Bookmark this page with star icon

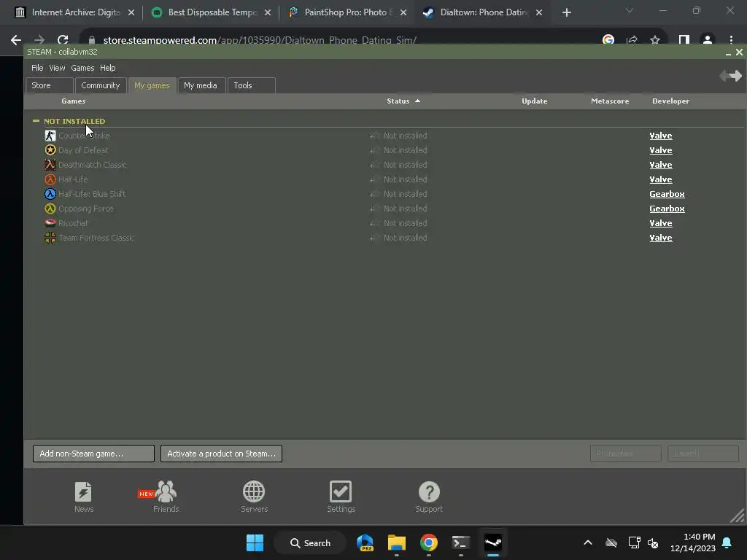pyautogui.click(x=655, y=40)
